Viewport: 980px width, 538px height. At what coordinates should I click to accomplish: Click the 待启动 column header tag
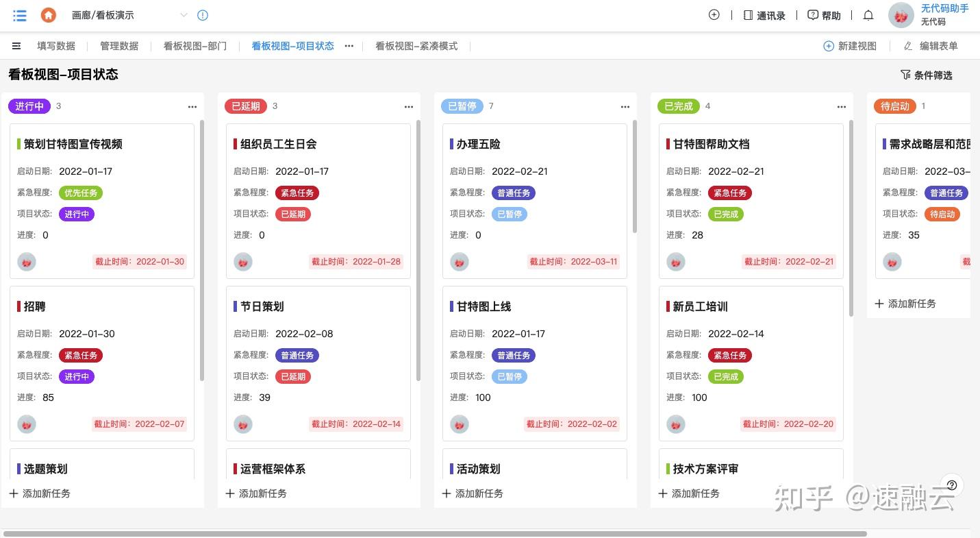pos(895,106)
